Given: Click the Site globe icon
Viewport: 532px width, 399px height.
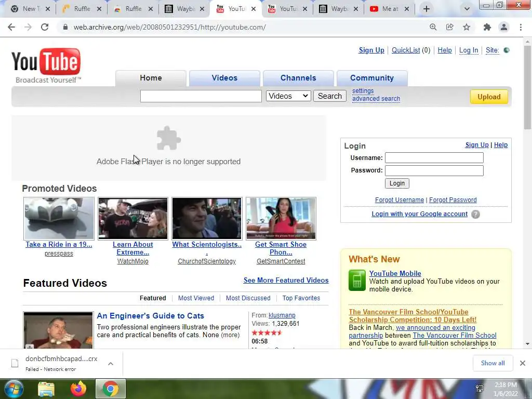Looking at the screenshot, I should point(507,50).
